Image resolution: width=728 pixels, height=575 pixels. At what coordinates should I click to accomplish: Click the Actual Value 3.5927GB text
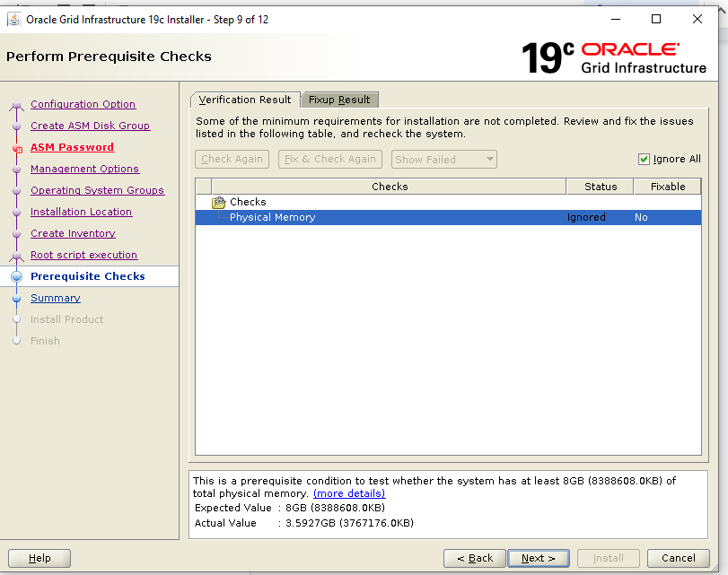tap(349, 523)
